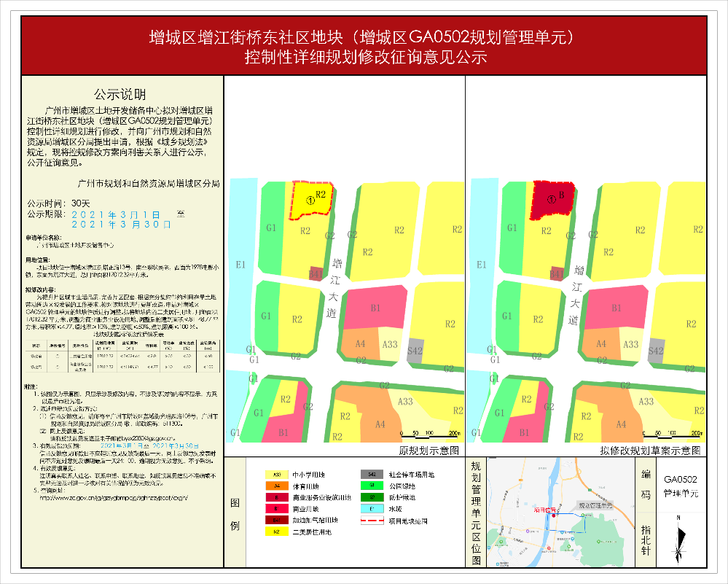Click the scale bar on the original plan map

coord(431,434)
